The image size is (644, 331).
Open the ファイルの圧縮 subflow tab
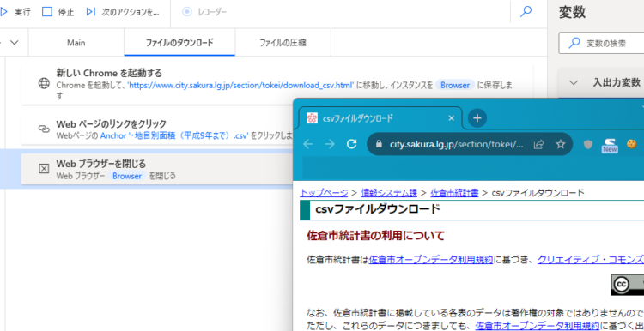283,43
